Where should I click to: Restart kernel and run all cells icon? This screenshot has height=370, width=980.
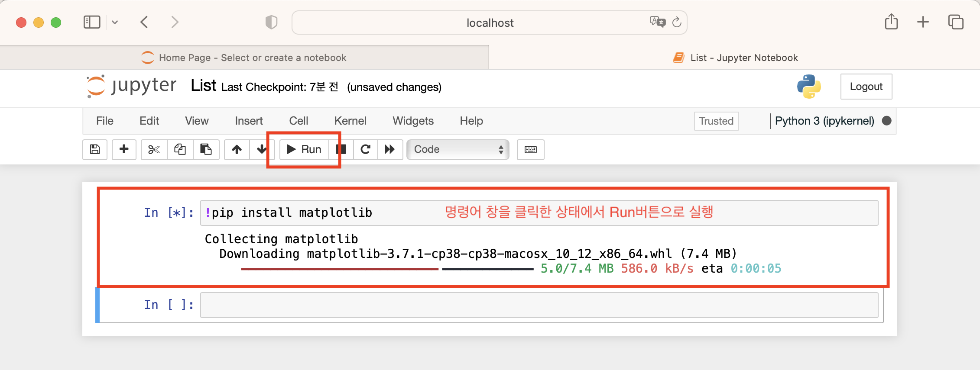point(390,149)
